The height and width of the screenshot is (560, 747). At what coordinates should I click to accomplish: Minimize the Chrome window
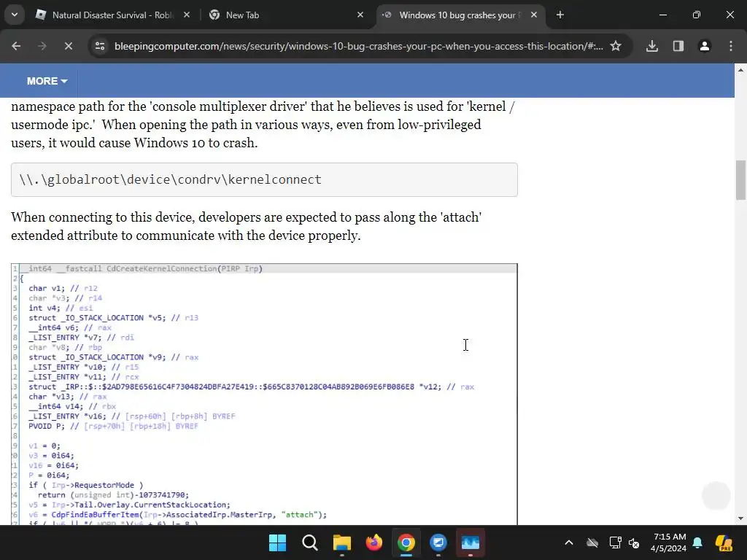[662, 15]
